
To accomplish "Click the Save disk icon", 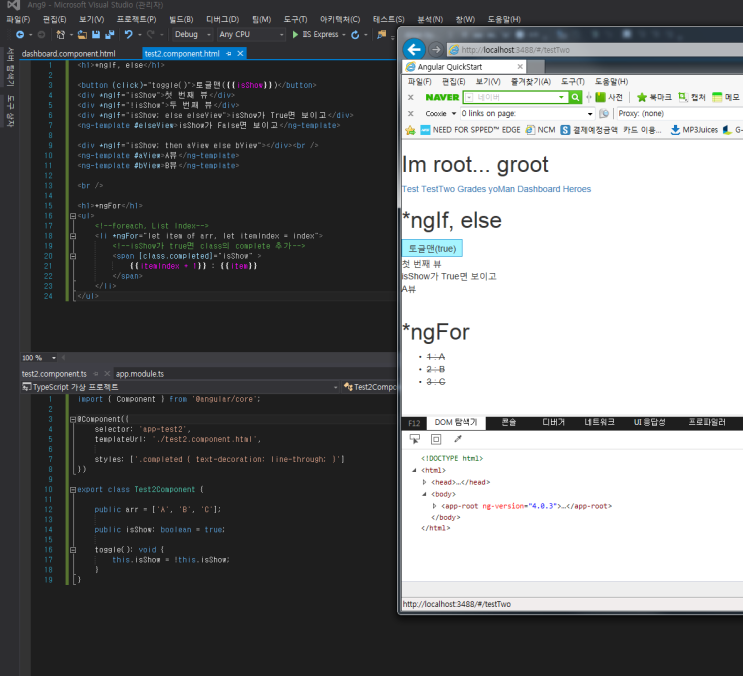I will click(96, 35).
